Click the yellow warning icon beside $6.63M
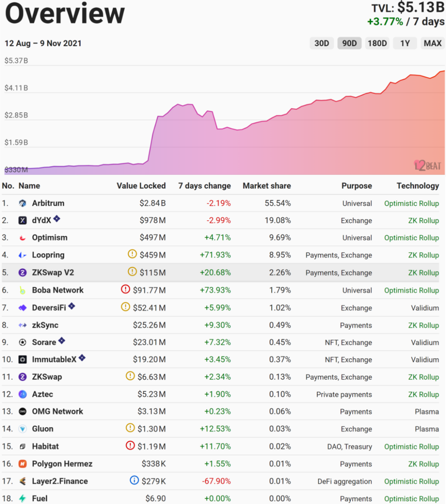The image size is (446, 504). [x=130, y=376]
